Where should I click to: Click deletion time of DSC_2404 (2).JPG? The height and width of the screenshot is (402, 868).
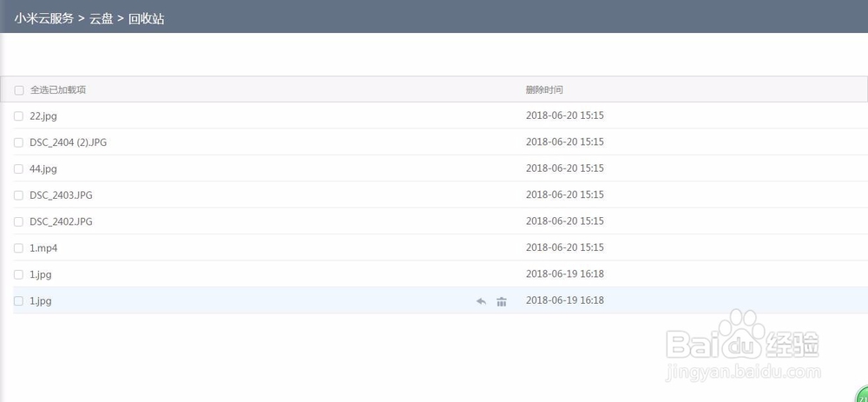pos(565,142)
